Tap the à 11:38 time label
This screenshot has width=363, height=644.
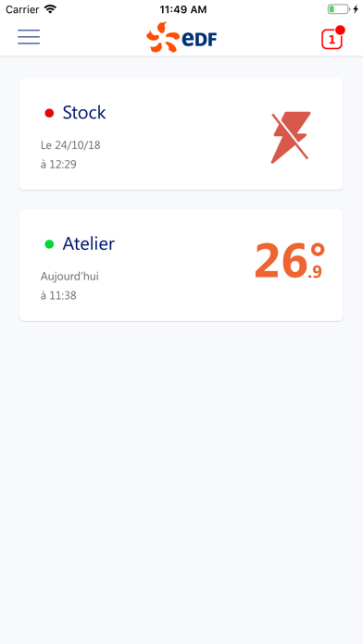(x=58, y=296)
